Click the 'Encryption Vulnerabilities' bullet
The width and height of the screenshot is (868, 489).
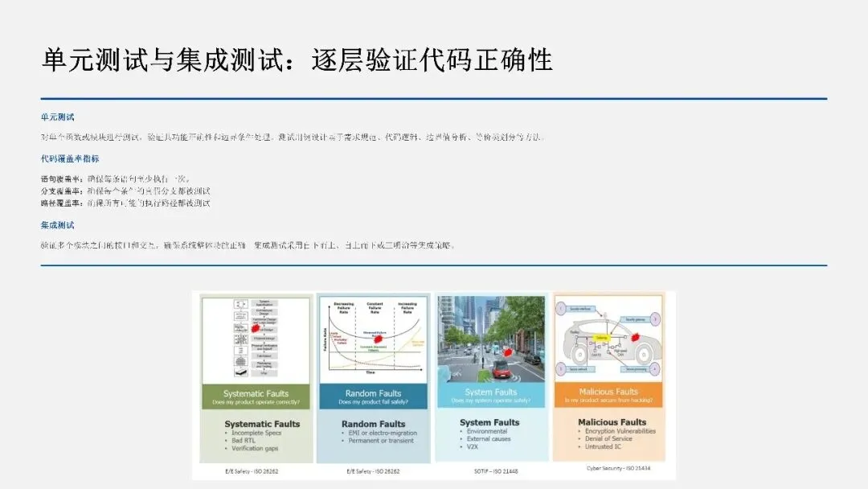coord(620,431)
